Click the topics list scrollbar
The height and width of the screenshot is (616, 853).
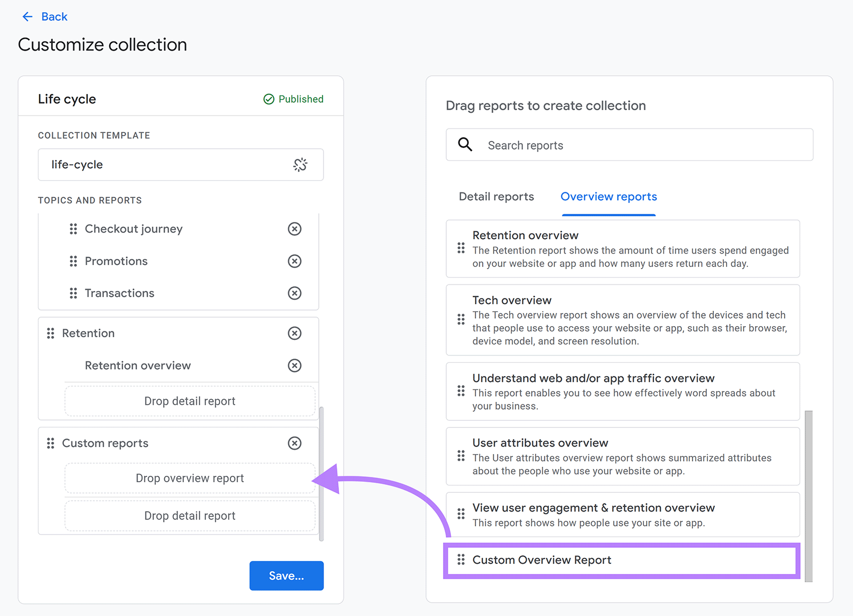coord(322,469)
